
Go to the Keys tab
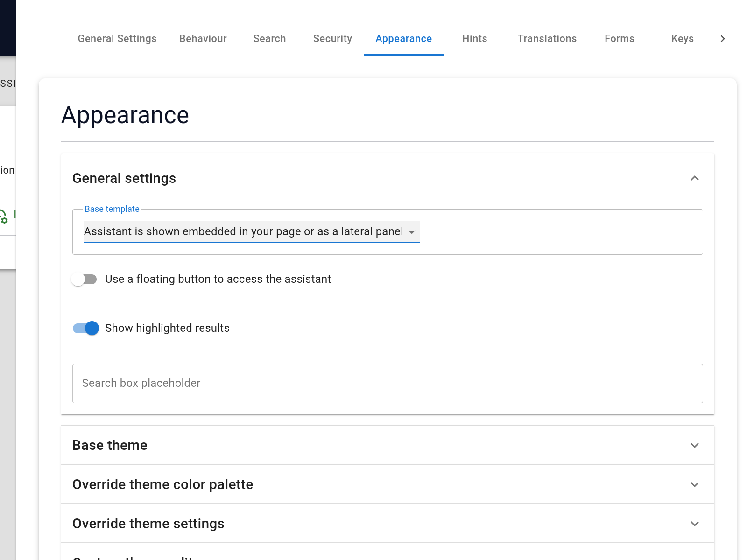pos(683,39)
